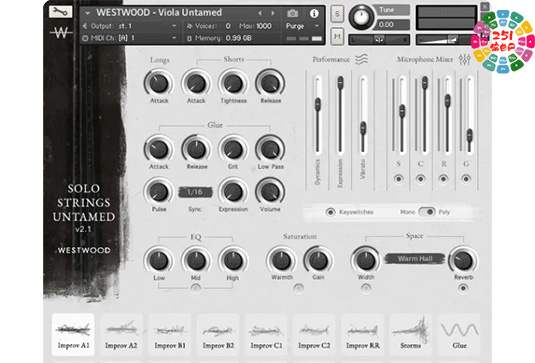Click the EQ High knob

coord(233,260)
